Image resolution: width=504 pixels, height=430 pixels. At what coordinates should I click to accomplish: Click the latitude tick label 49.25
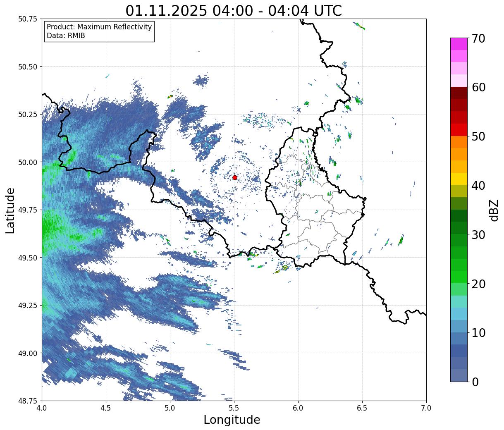[28, 306]
